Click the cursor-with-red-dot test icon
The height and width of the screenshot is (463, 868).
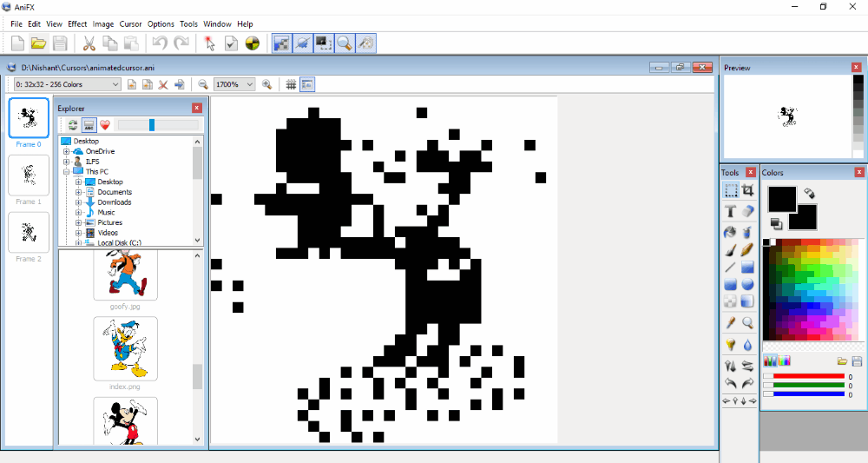point(209,43)
